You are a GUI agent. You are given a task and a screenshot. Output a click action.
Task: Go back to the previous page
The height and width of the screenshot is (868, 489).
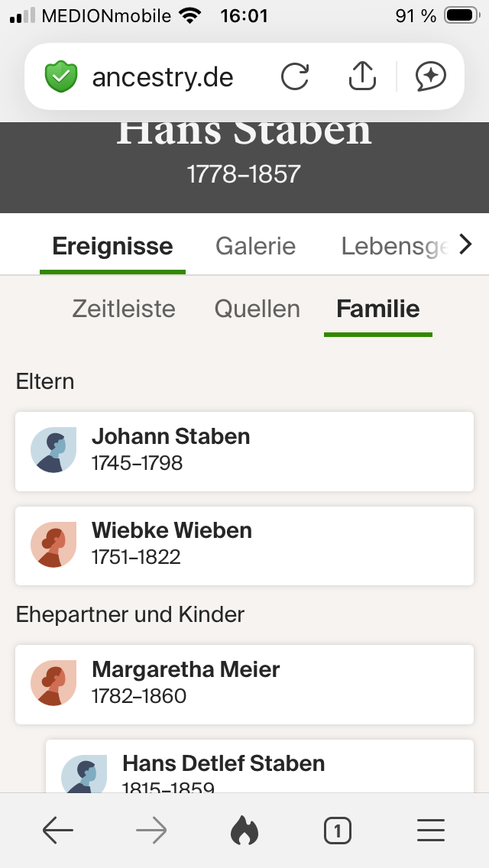[58, 831]
